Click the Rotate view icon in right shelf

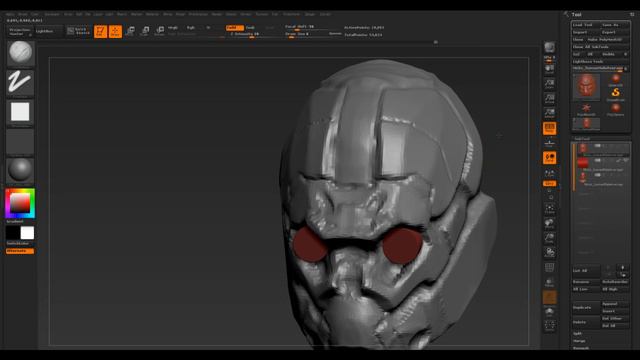click(549, 253)
